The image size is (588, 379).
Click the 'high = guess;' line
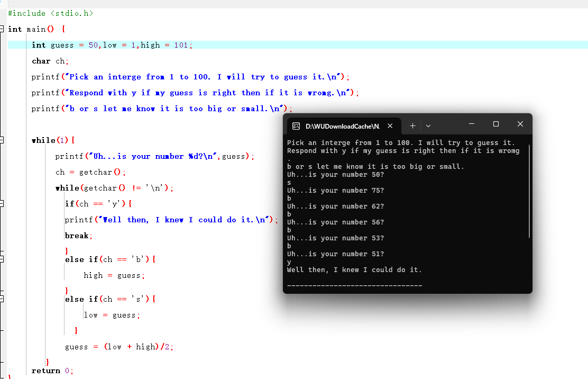114,275
